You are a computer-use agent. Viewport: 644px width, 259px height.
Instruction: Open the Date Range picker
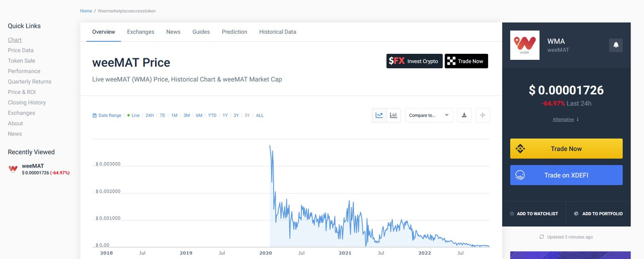[x=107, y=116]
